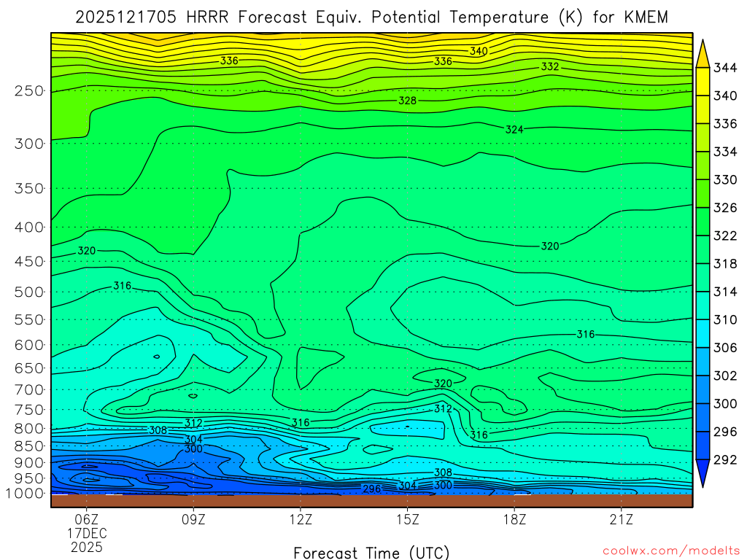Image resolution: width=747 pixels, height=560 pixels.
Task: Click the 324 contour label inside the plot
Action: click(514, 130)
